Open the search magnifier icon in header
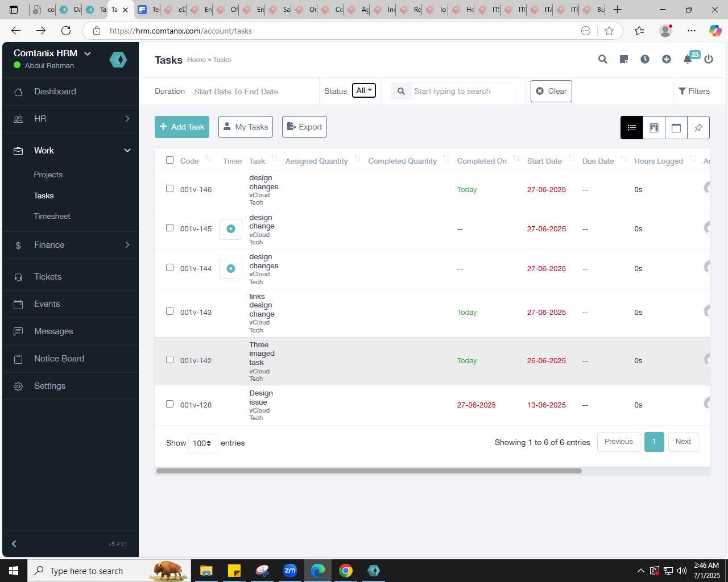 tap(603, 59)
